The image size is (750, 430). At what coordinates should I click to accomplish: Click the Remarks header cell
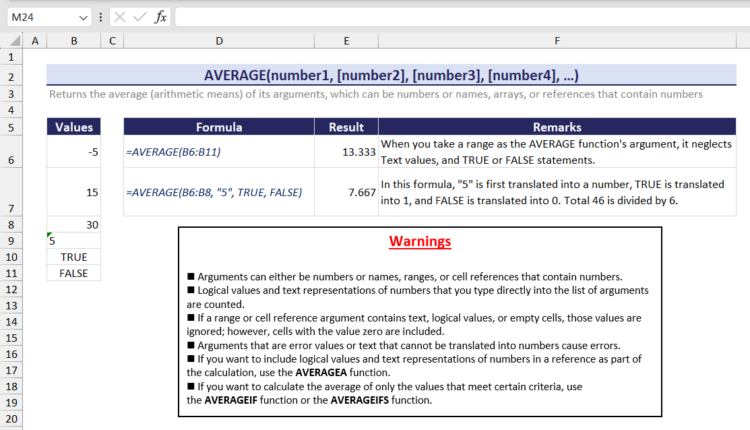pyautogui.click(x=557, y=127)
